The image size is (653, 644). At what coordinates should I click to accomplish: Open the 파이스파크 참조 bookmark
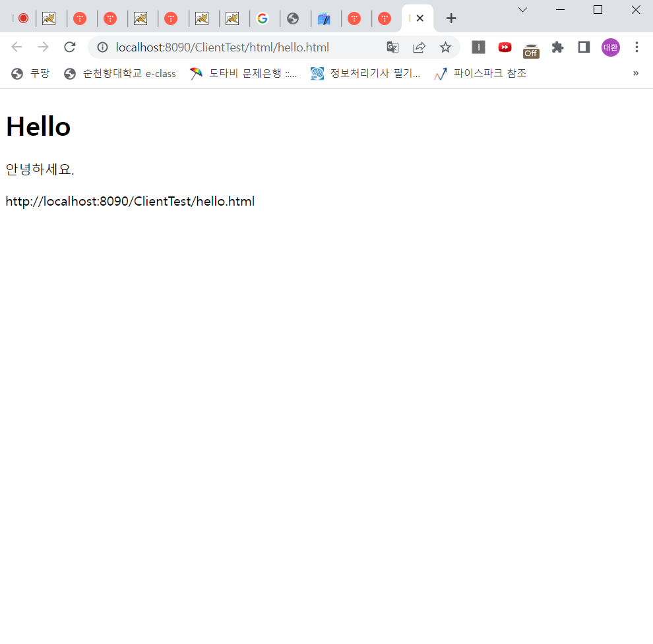pyautogui.click(x=480, y=74)
